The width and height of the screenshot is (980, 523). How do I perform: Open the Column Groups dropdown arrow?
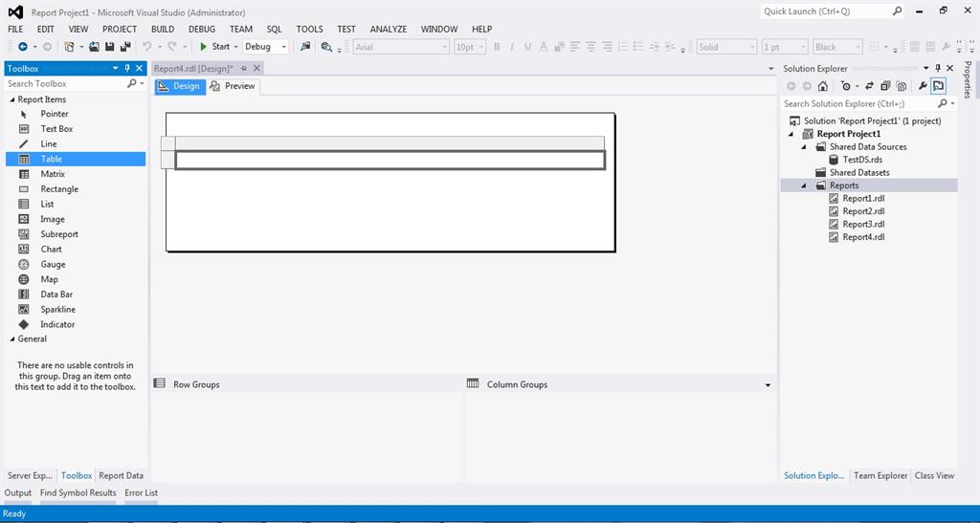click(768, 385)
